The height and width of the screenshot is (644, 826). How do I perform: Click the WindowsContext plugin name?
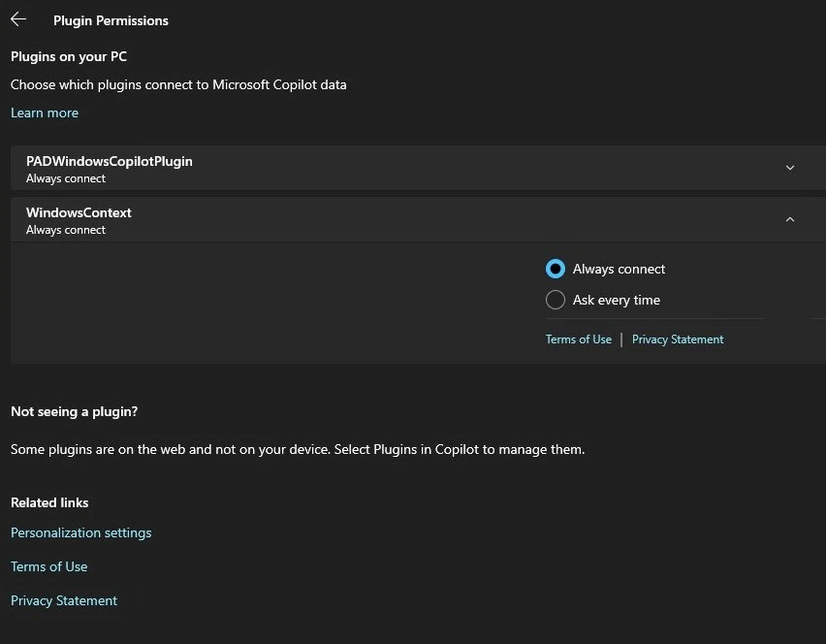pos(79,213)
